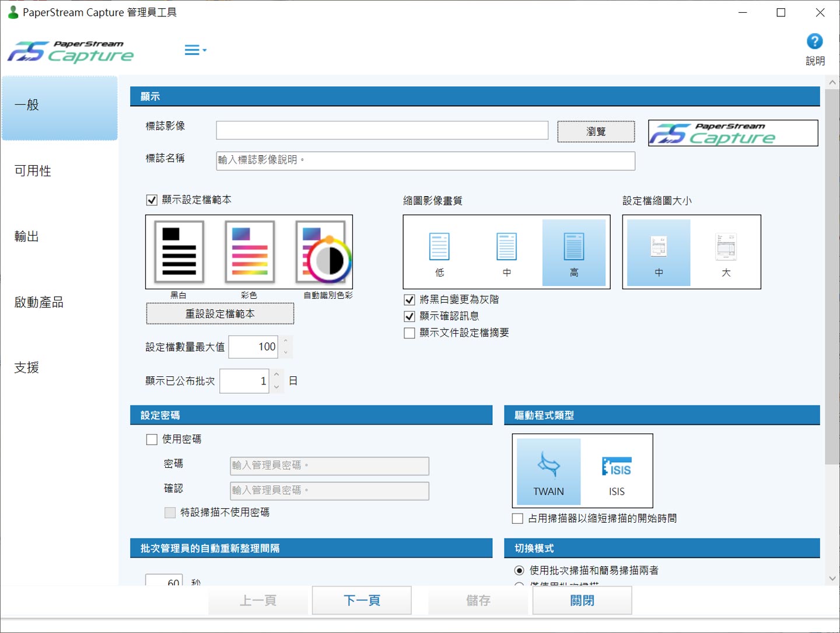Click the 設定檔數量最大值 value field

(x=253, y=347)
